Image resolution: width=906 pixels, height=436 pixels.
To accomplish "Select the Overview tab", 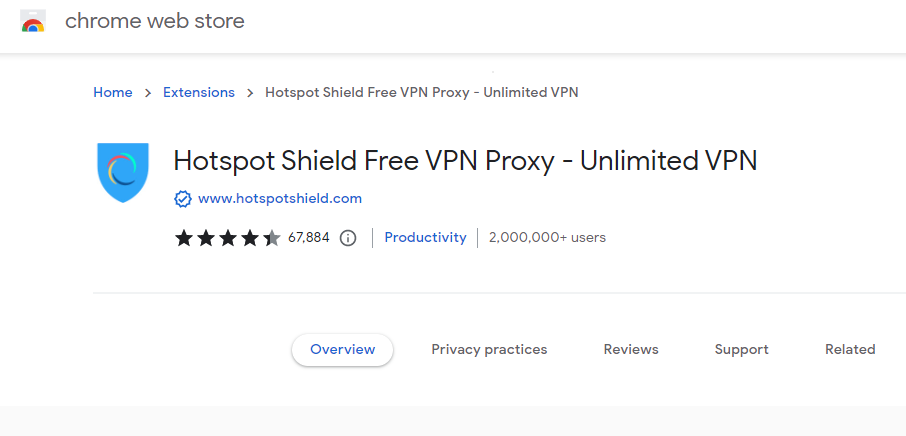I will coord(343,349).
